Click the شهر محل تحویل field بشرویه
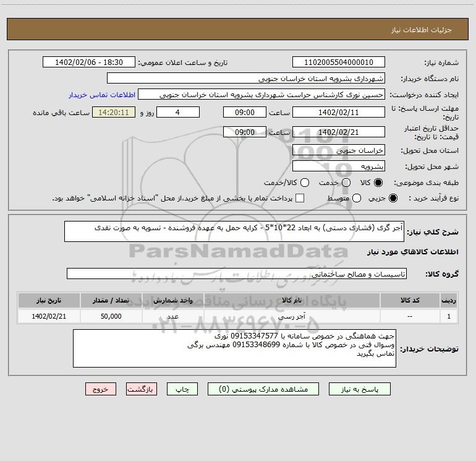The image size is (476, 461). [x=339, y=166]
